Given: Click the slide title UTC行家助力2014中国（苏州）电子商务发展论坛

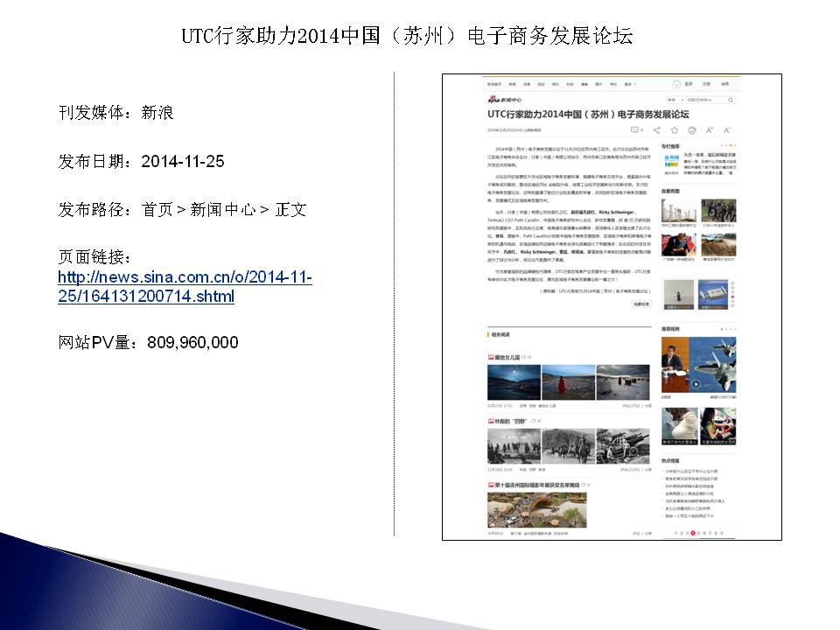Looking at the screenshot, I should [x=407, y=36].
